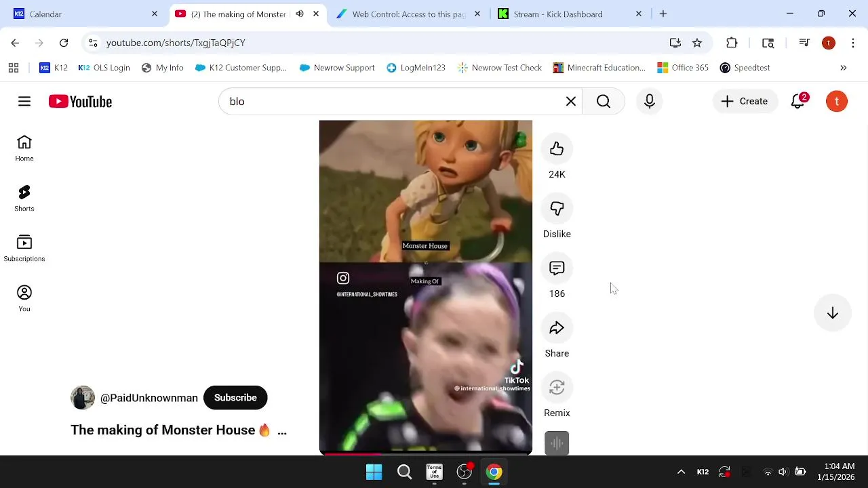
Task: Like the Monster House short
Action: coord(557,149)
